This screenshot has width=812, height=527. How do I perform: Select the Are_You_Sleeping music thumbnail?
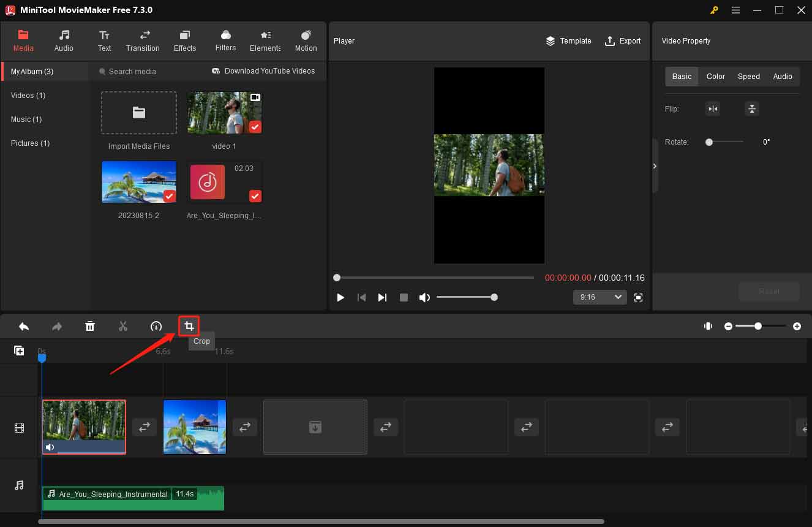coord(224,182)
